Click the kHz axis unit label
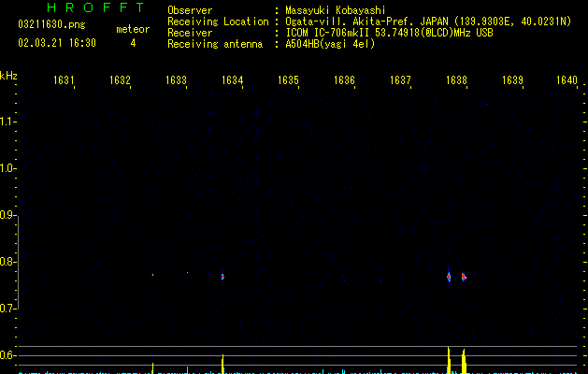The height and width of the screenshot is (374, 588). point(8,76)
